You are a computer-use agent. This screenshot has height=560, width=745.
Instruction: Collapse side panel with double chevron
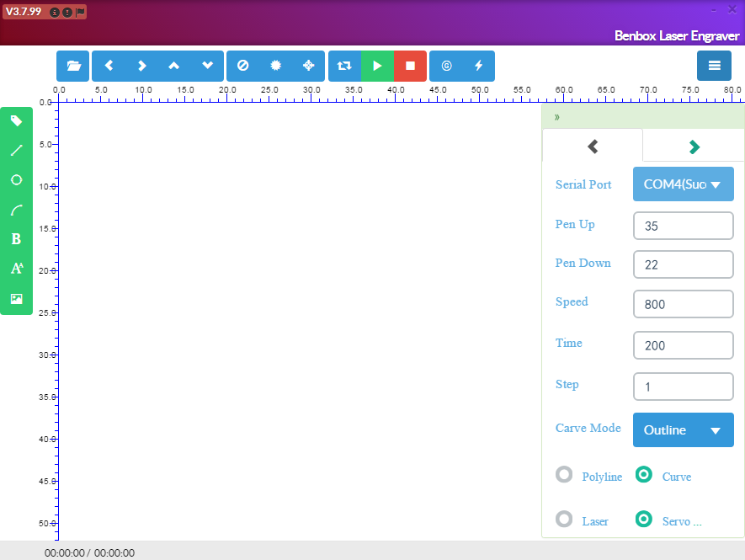[556, 117]
